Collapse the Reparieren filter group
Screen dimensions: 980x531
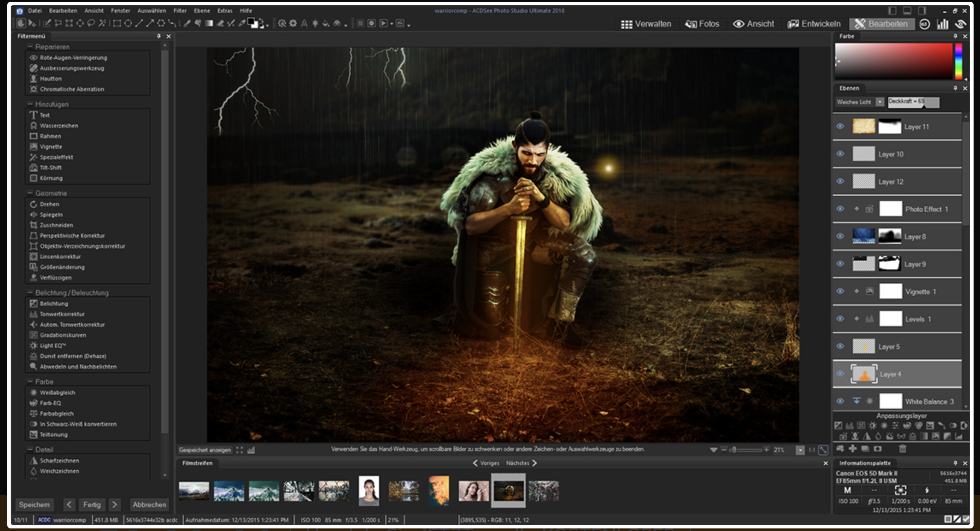(x=30, y=46)
